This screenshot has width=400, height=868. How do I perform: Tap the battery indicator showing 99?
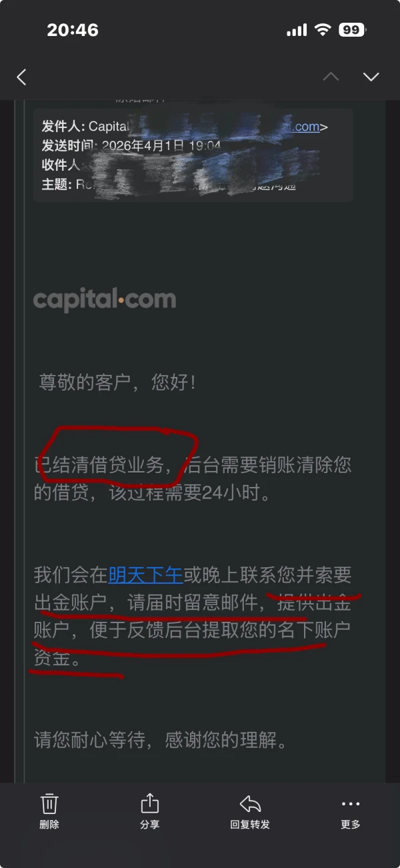(351, 30)
